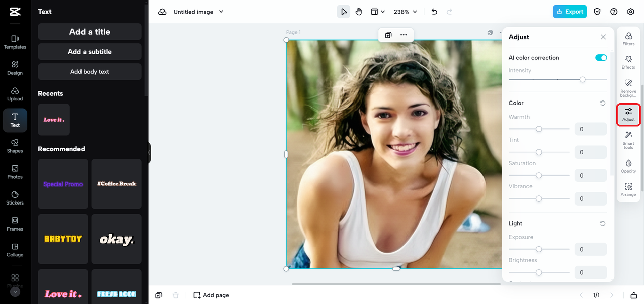Open the Photos sidebar panel
This screenshot has height=304, width=644.
[15, 172]
